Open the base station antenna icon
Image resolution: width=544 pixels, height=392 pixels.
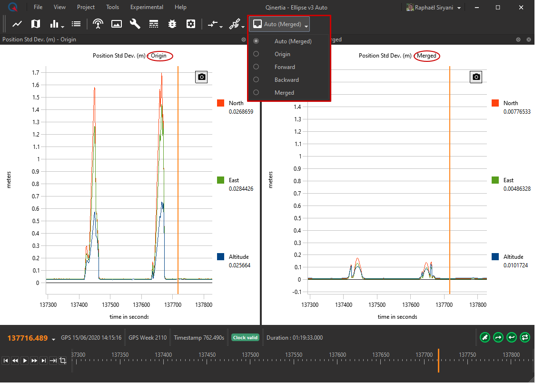pyautogui.click(x=98, y=24)
